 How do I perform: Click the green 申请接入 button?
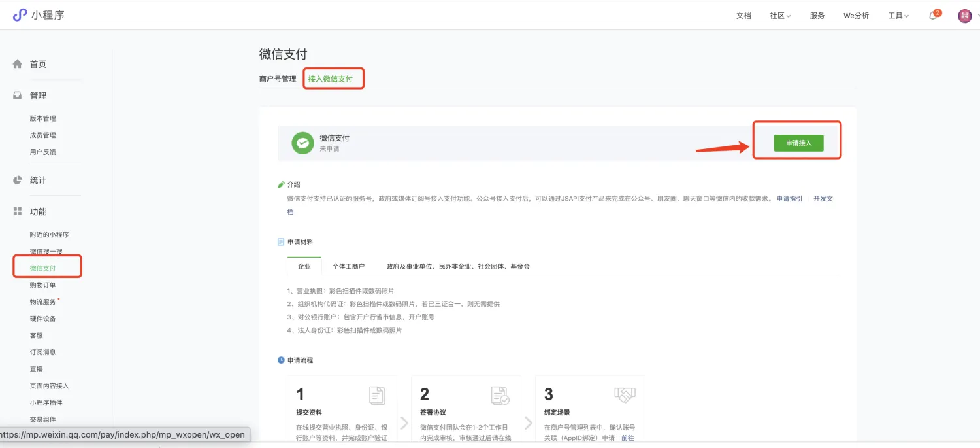[x=798, y=143]
